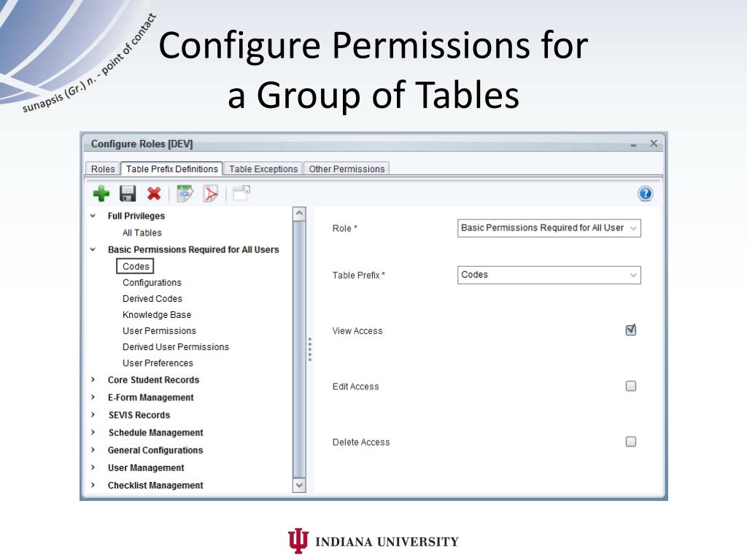This screenshot has height=560, width=747.
Task: Click the dotted pane splitter handle
Action: (x=309, y=349)
